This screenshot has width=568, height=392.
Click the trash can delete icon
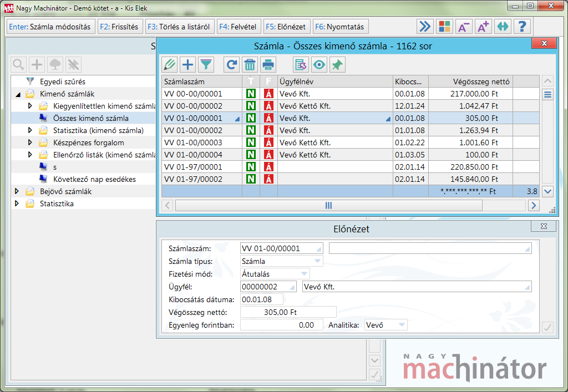coord(250,65)
